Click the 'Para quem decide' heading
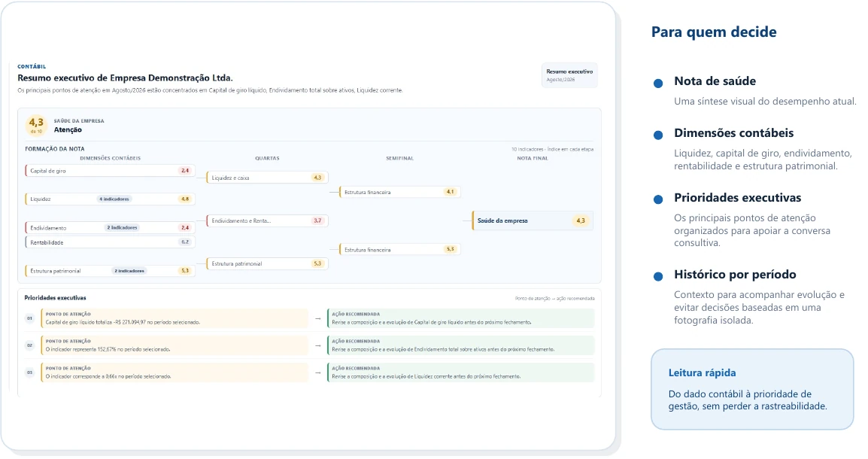 tap(714, 32)
